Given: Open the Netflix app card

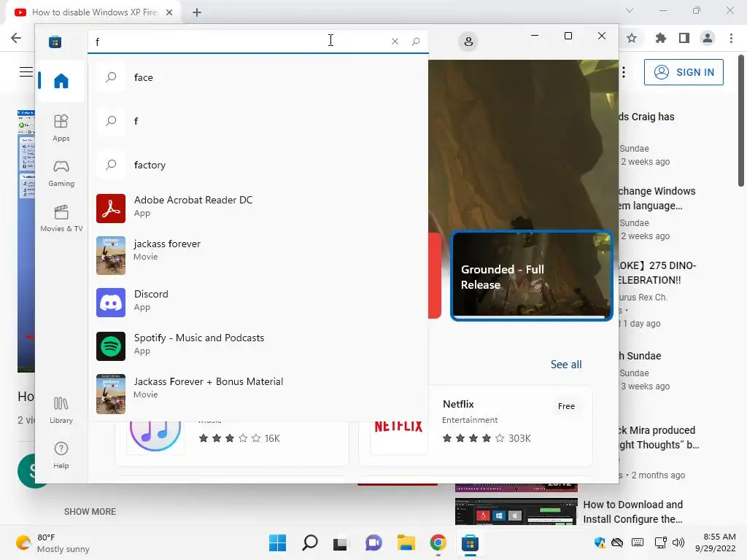Looking at the screenshot, I should (x=476, y=425).
